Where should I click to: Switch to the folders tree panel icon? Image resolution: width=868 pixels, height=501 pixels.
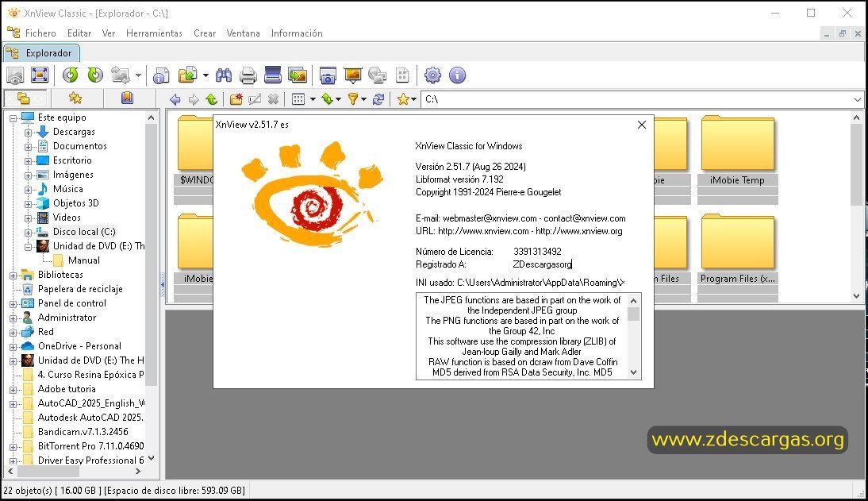pos(23,98)
